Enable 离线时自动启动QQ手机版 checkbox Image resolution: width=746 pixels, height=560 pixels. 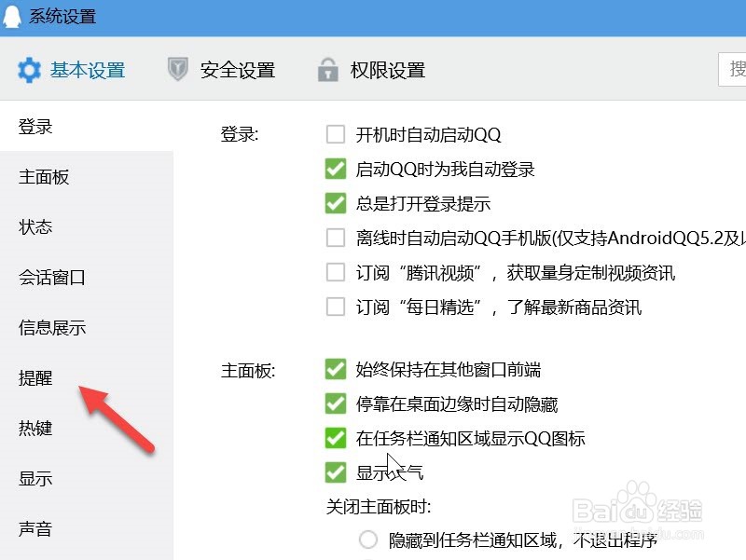(336, 238)
